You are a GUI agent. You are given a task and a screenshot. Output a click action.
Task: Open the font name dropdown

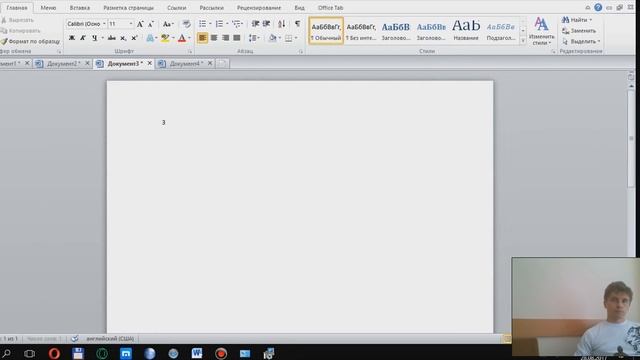pos(104,24)
